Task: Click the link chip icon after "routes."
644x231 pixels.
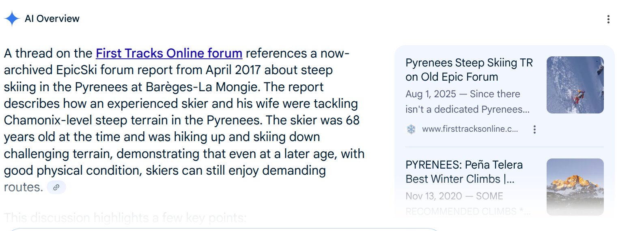Action: [56, 187]
